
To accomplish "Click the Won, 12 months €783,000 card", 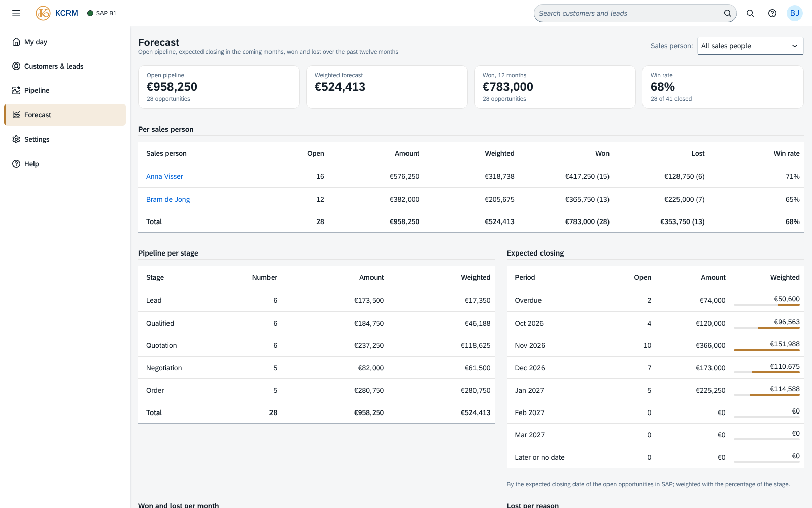I will (x=555, y=87).
